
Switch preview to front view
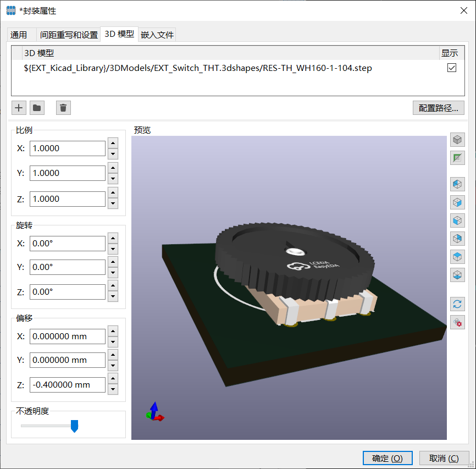point(457,220)
